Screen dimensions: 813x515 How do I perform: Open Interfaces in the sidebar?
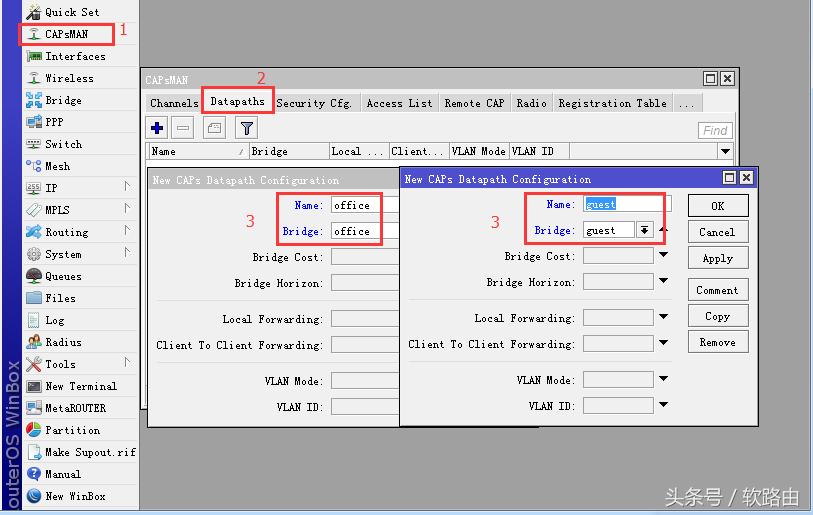[81, 56]
